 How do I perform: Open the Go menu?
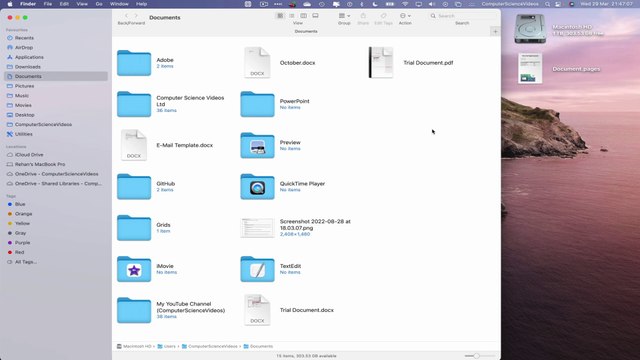[99, 4]
